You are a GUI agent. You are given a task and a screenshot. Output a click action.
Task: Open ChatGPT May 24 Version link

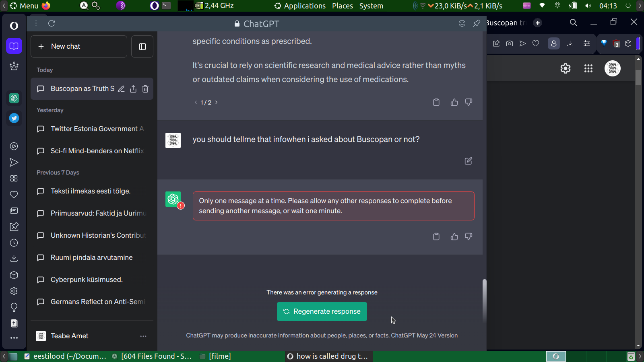point(424,335)
